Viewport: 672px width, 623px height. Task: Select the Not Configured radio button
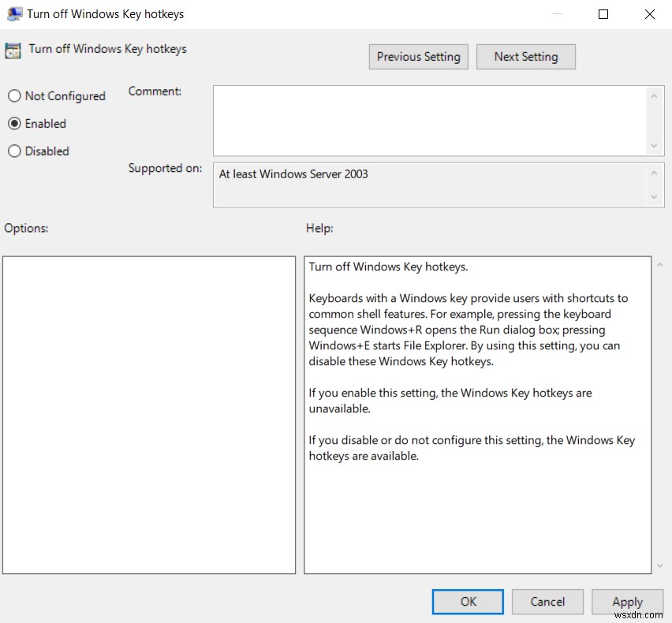14,95
